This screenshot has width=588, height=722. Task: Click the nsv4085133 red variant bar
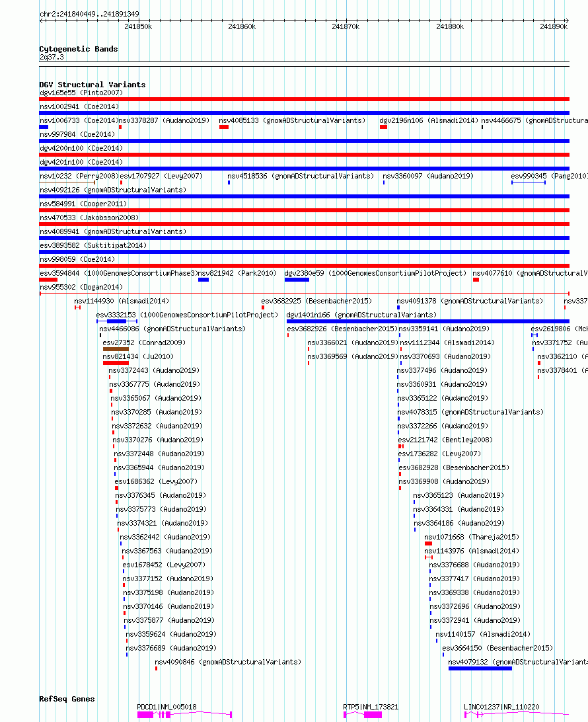(223, 127)
